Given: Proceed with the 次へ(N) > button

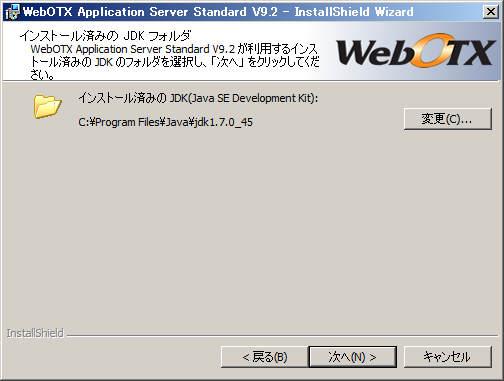Looking at the screenshot, I should coord(353,357).
